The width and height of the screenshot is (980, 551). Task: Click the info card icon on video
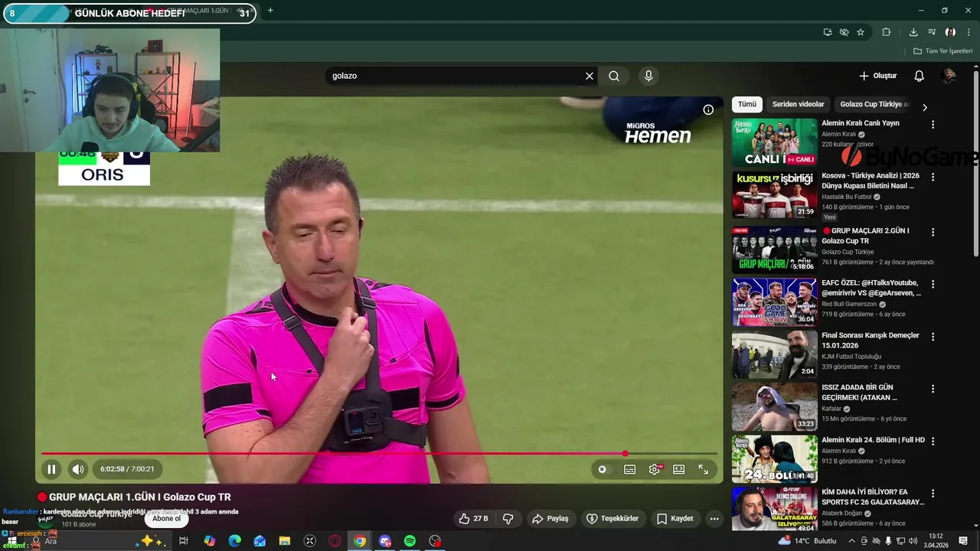tap(708, 109)
